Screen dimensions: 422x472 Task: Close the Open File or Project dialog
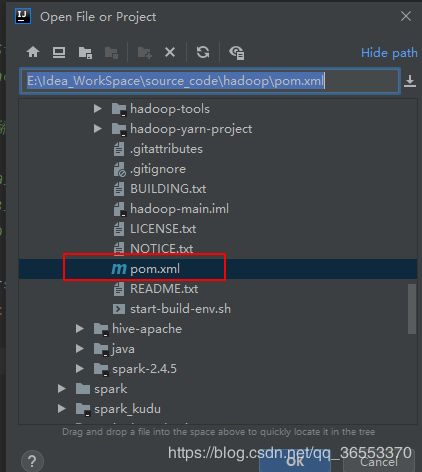pos(406,16)
